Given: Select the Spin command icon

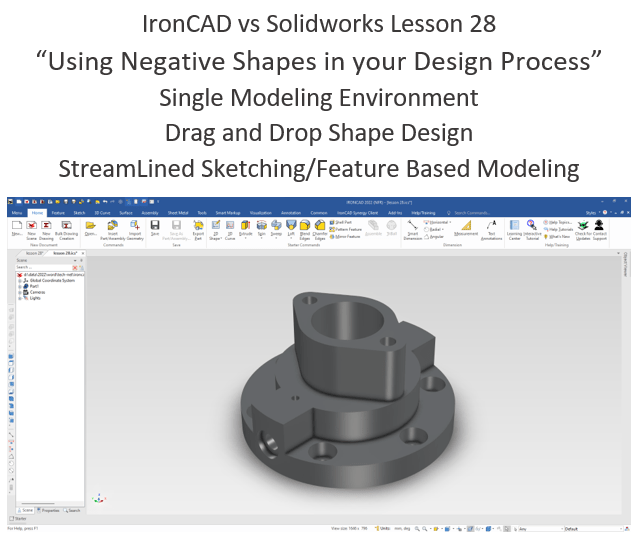Looking at the screenshot, I should click(x=261, y=228).
